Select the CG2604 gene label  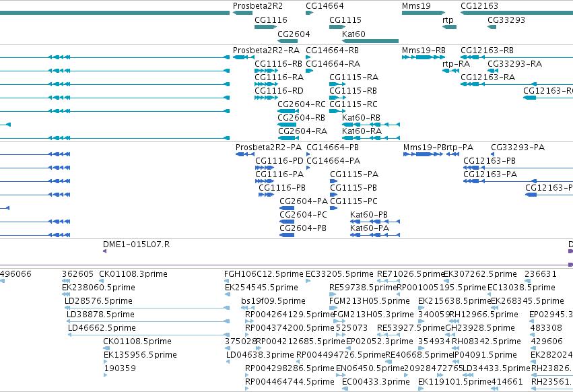tap(294, 34)
